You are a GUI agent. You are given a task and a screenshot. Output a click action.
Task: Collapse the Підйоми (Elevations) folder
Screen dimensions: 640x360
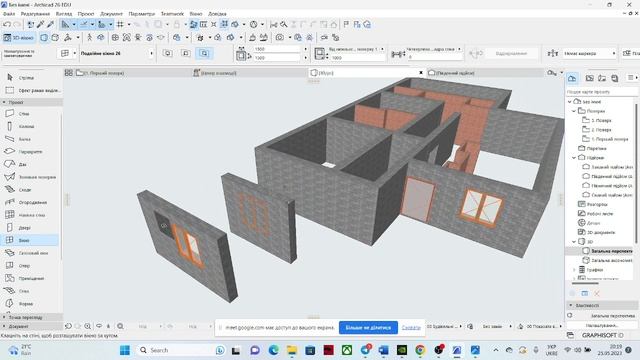tap(574, 158)
